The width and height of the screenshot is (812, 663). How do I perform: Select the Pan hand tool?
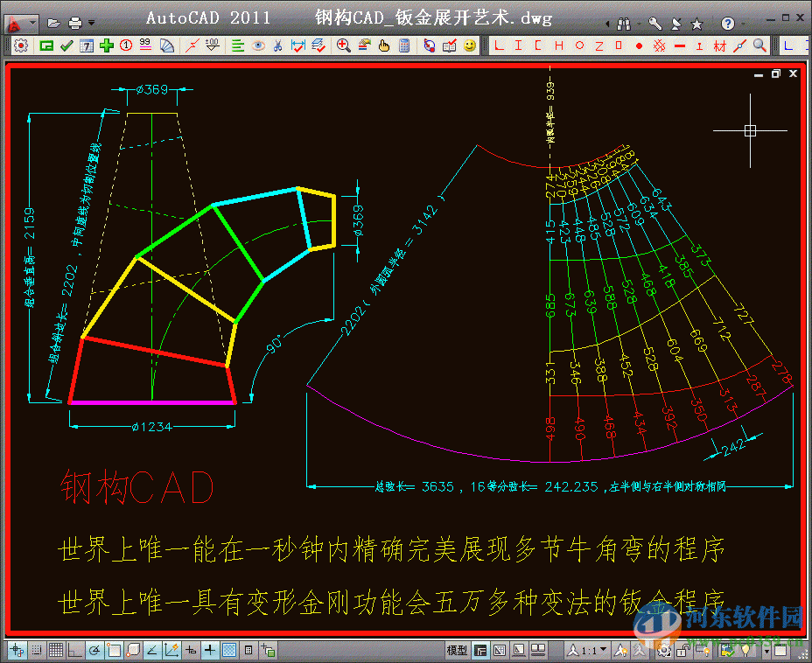coord(382,45)
